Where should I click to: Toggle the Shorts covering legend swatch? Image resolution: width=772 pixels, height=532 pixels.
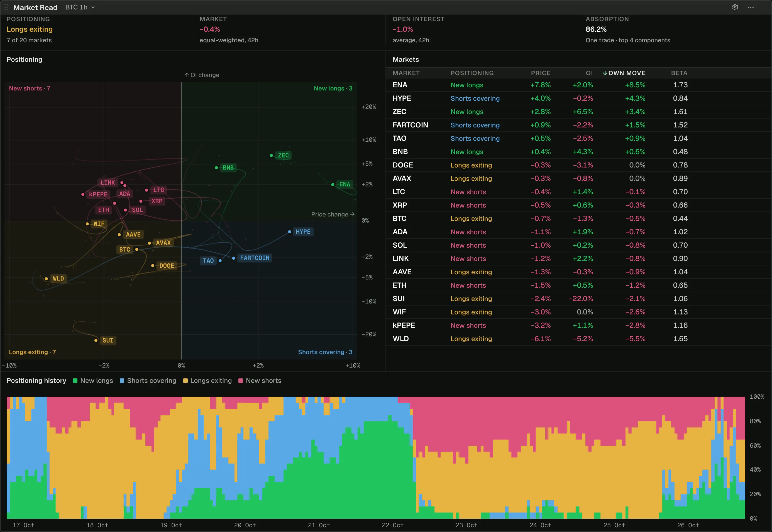pos(122,381)
